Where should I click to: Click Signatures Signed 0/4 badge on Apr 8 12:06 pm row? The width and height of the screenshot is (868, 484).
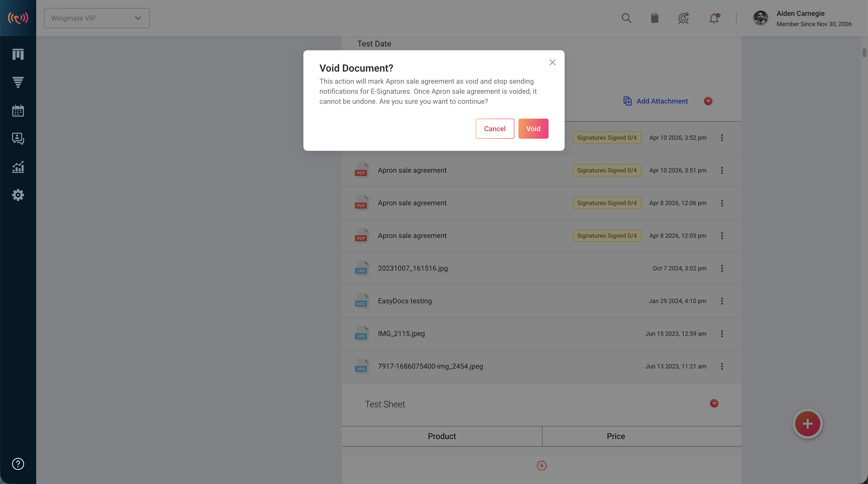[607, 203]
